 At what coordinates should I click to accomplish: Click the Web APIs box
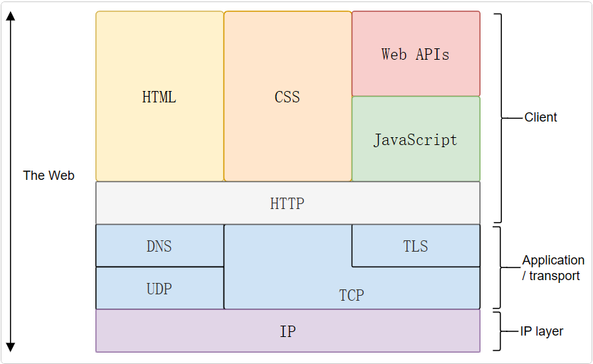[x=416, y=53]
